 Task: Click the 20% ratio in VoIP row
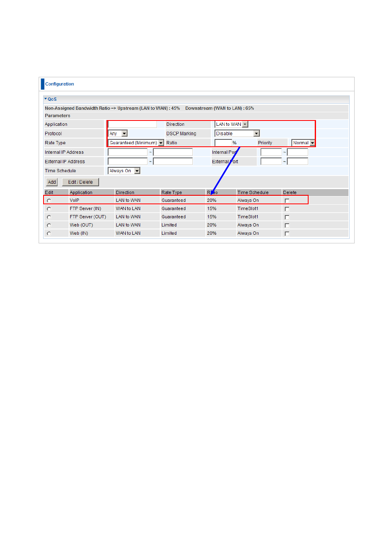coord(212,200)
